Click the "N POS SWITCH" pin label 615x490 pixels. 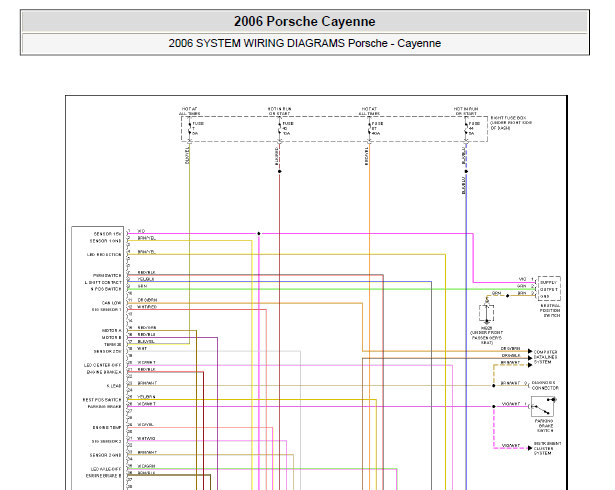(x=106, y=289)
